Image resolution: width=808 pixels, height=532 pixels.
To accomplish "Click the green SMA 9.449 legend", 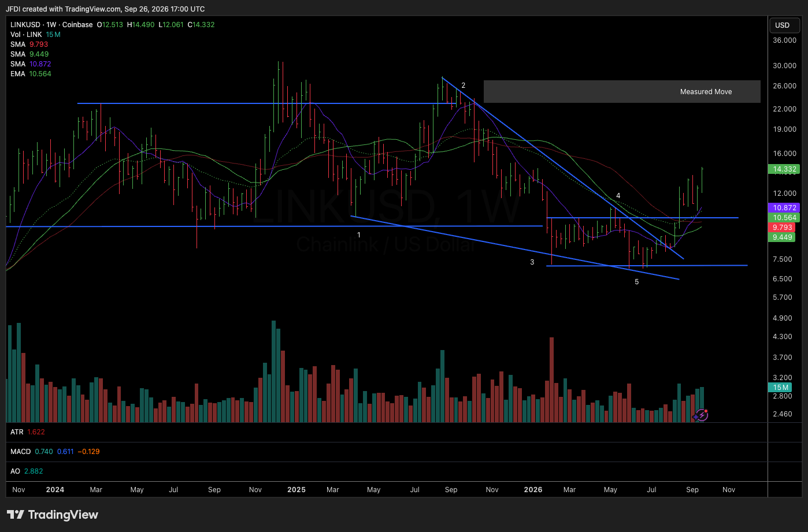I will click(29, 54).
